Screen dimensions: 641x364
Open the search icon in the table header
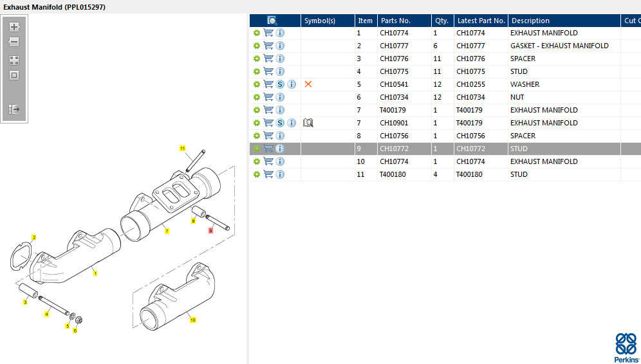pyautogui.click(x=272, y=21)
